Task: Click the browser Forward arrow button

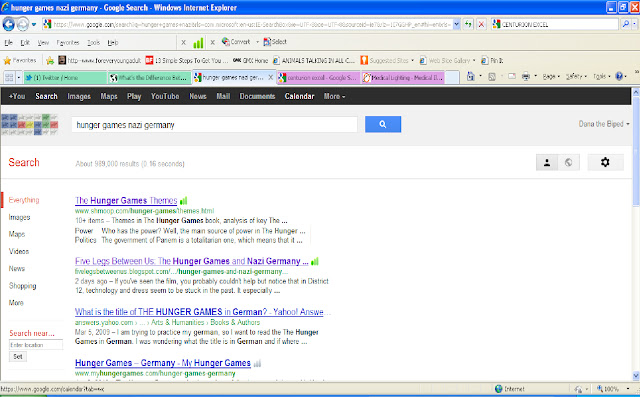Action: click(22, 24)
